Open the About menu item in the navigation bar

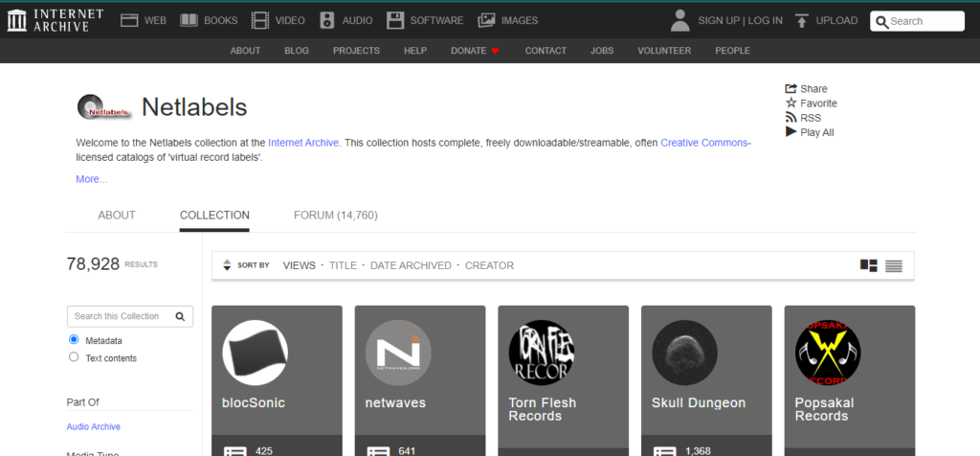[245, 51]
